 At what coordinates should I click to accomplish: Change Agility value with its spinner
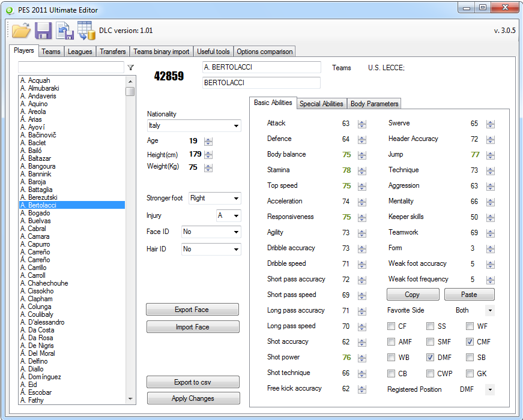point(362,233)
